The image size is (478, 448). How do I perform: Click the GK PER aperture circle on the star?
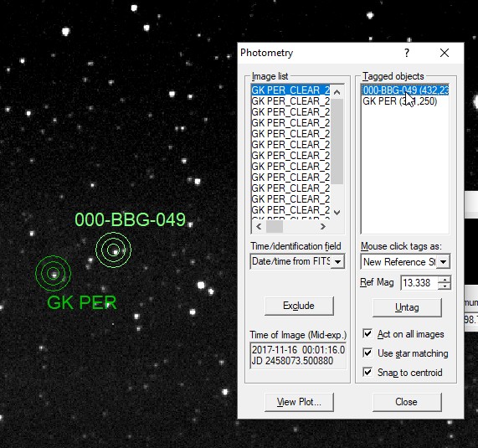pyautogui.click(x=54, y=273)
